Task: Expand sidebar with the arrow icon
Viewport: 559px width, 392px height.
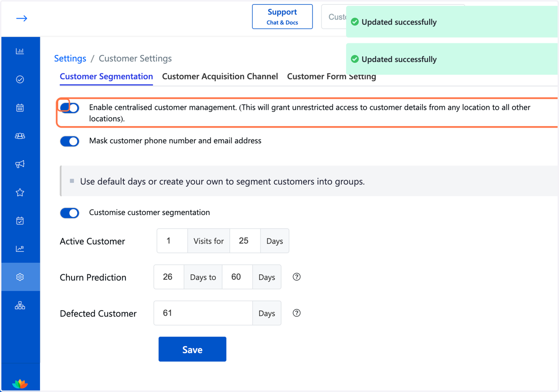Action: pos(21,18)
